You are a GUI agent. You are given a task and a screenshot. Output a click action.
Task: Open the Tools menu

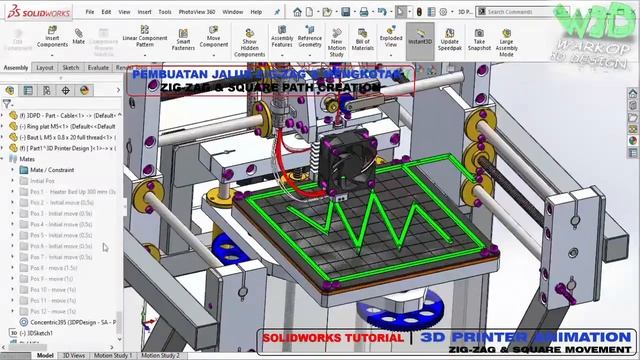coord(165,12)
